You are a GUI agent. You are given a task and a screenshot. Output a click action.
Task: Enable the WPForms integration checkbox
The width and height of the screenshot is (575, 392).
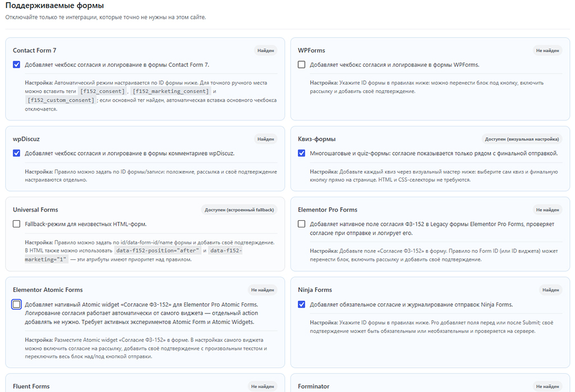click(302, 65)
